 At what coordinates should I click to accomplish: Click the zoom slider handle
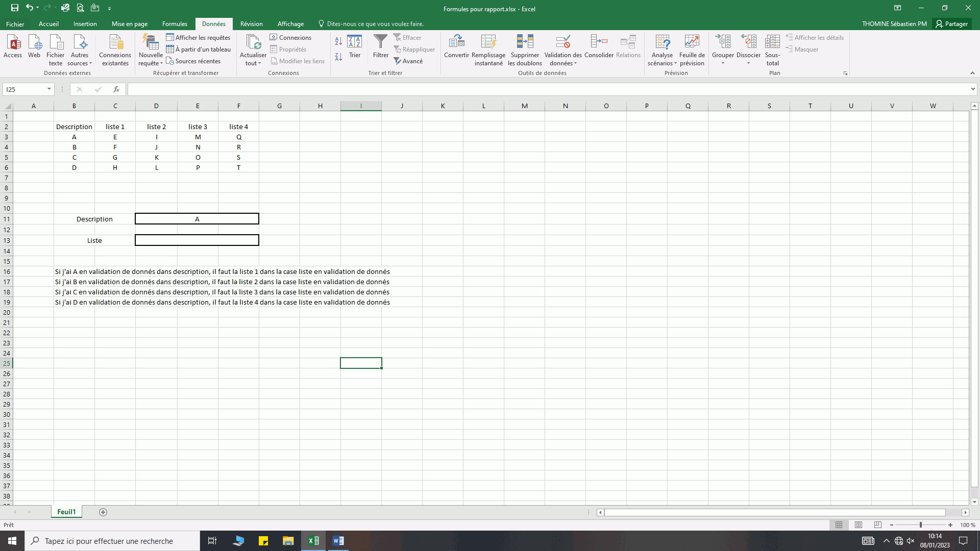pos(921,525)
